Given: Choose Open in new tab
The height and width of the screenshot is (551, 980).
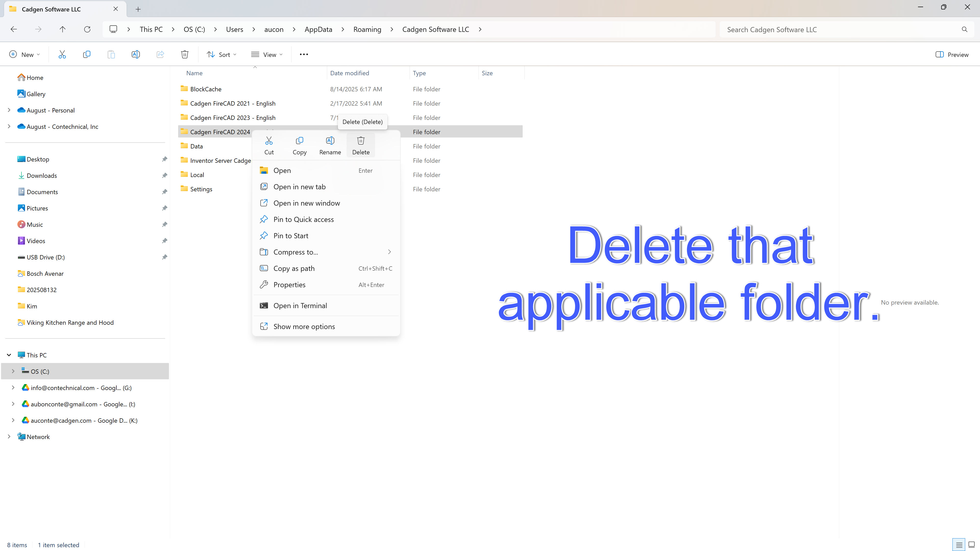Looking at the screenshot, I should (x=326, y=187).
